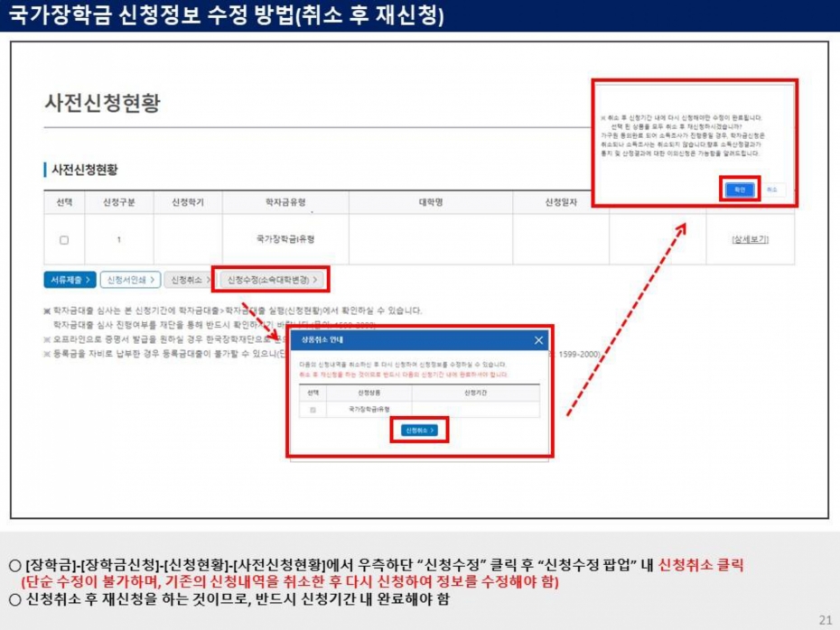Select 국가장학금I유형 row in the popup table

(x=369, y=410)
